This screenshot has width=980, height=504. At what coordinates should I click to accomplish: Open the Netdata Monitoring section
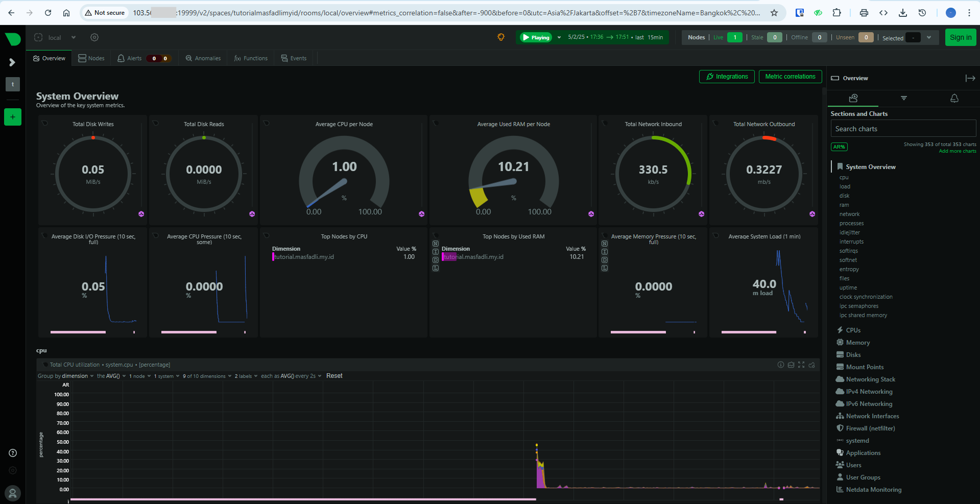tap(869, 490)
